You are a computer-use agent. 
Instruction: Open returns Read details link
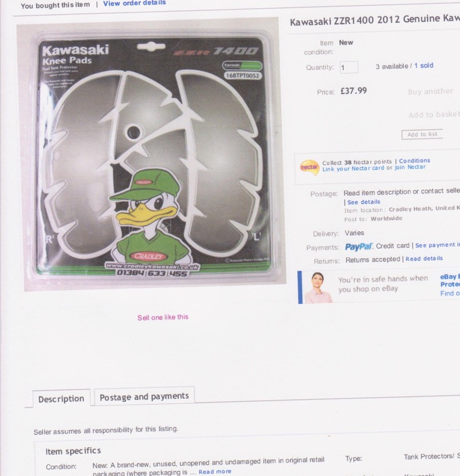point(424,258)
